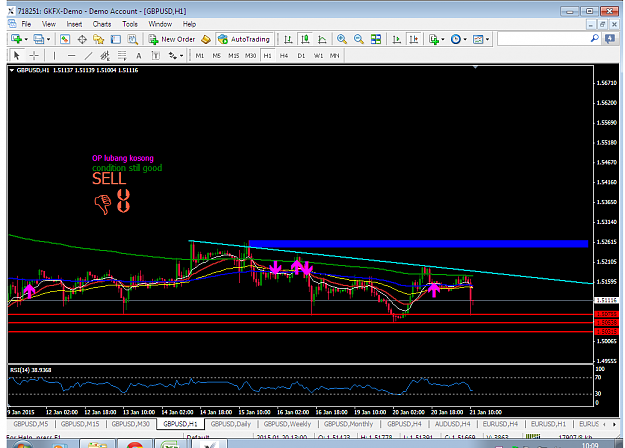Viewport: 625px width, 448px height.
Task: Expand the Periods dropdown arrow
Action: [x=465, y=39]
